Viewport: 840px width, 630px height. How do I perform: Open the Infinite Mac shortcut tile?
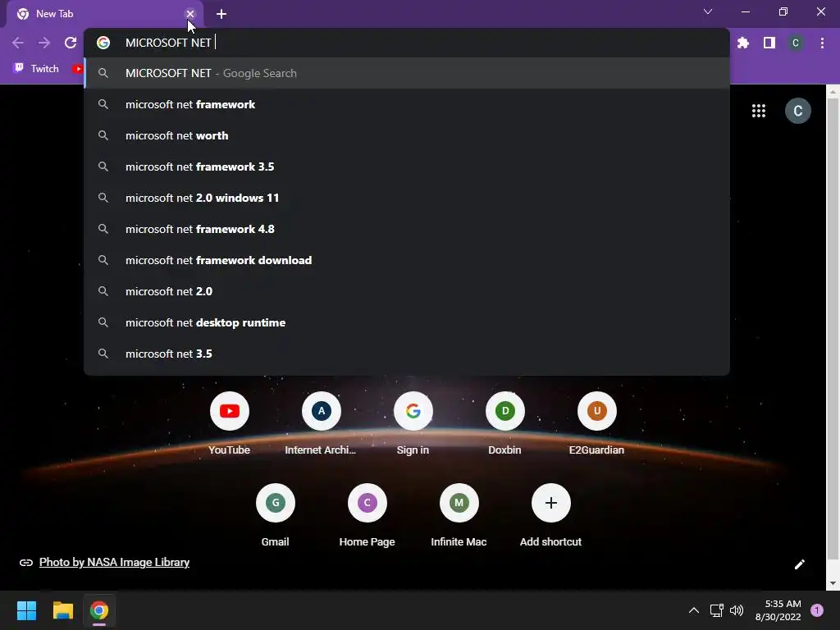click(459, 515)
